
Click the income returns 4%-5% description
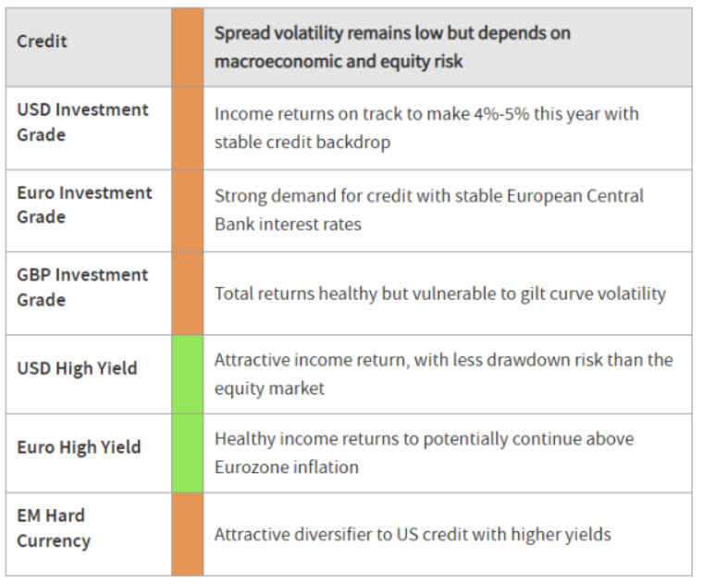(x=426, y=128)
